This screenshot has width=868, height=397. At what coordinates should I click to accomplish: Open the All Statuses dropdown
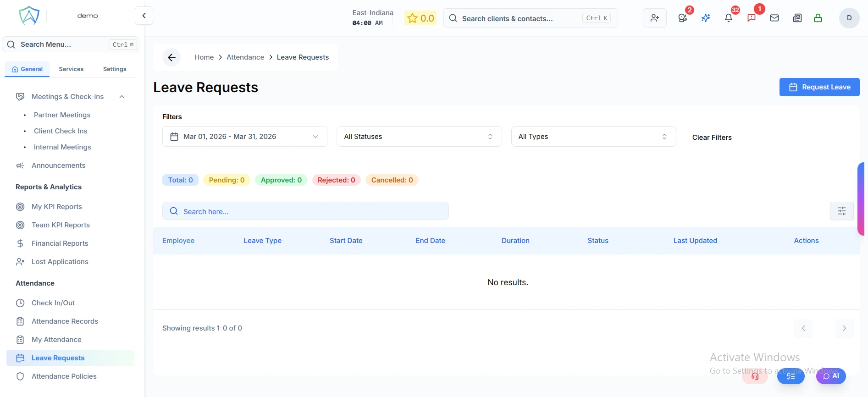tap(419, 137)
